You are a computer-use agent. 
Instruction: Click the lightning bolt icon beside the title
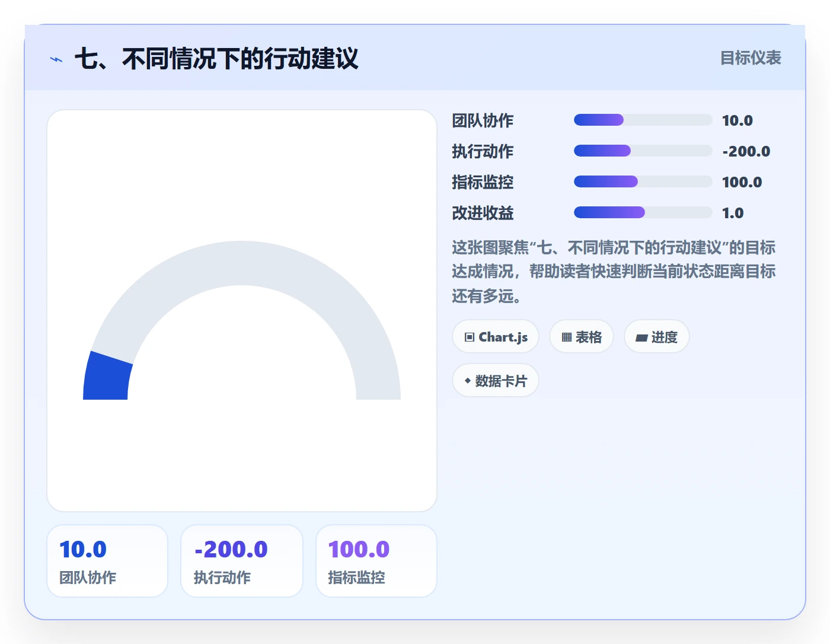point(56,59)
